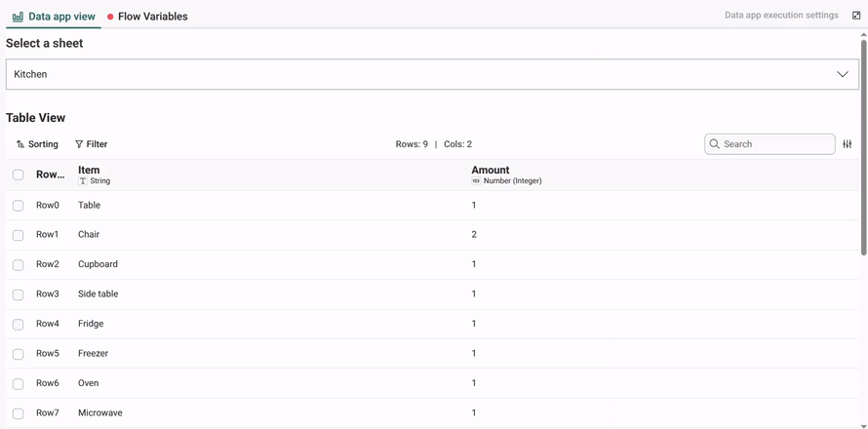This screenshot has height=429, width=868.
Task: Check the Row7 checkbox
Action: pos(19,413)
